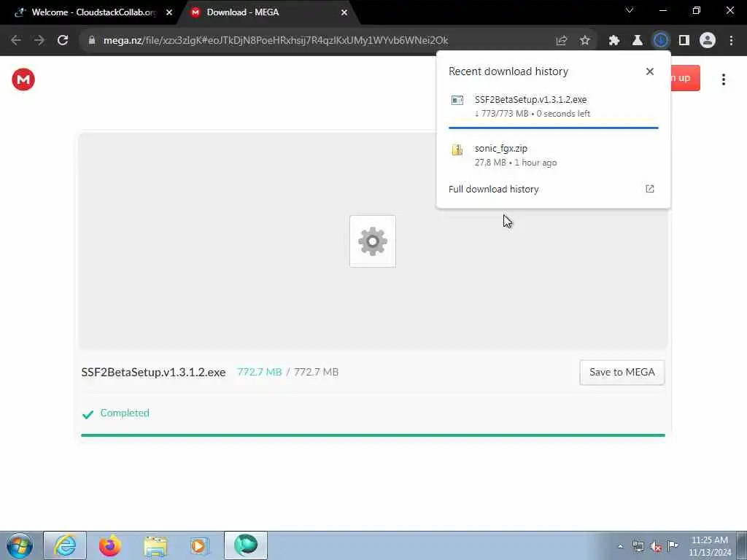Click the '773/773 MB • 0 seconds left' status
The image size is (747, 560).
532,113
